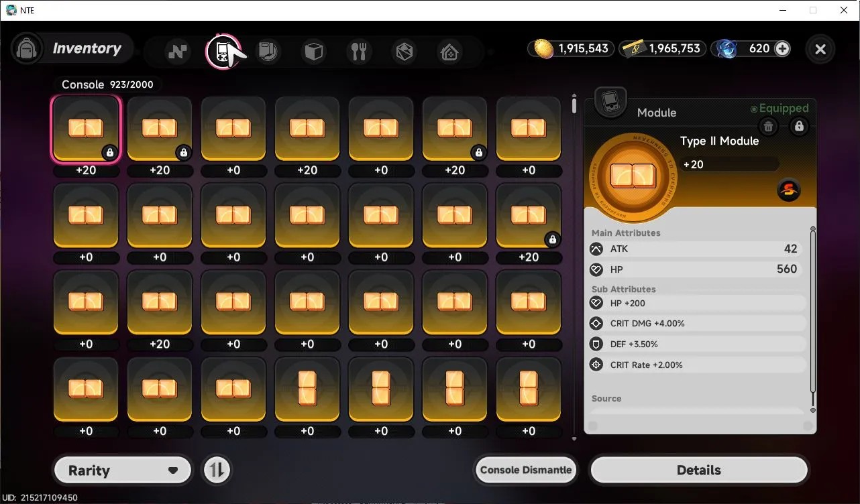The height and width of the screenshot is (504, 860).
Task: Select the fourth module in the first row
Action: tap(307, 129)
